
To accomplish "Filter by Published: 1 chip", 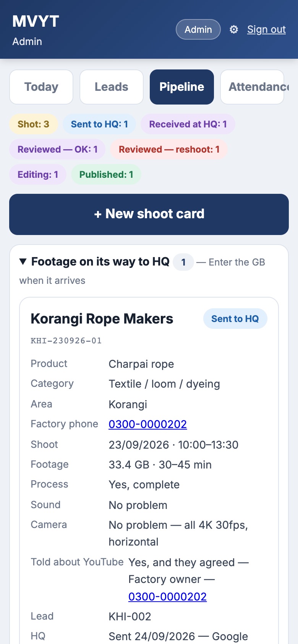I will [106, 174].
